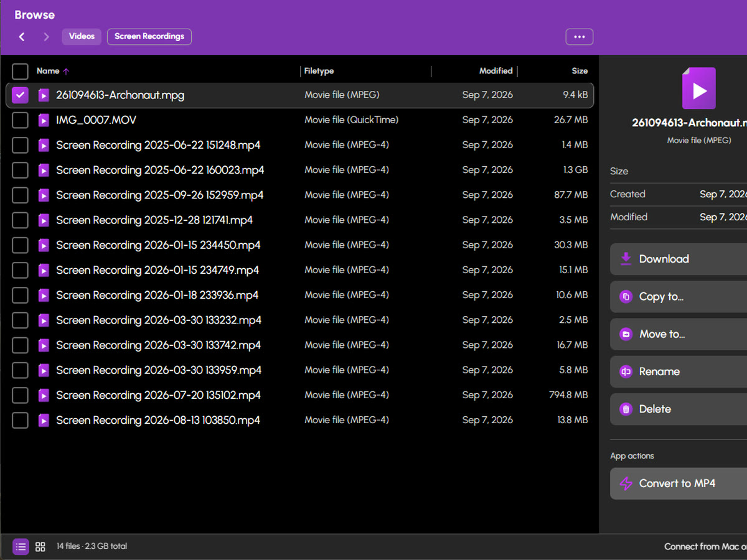The image size is (747, 560).
Task: Rename the selected file
Action: pyautogui.click(x=679, y=371)
